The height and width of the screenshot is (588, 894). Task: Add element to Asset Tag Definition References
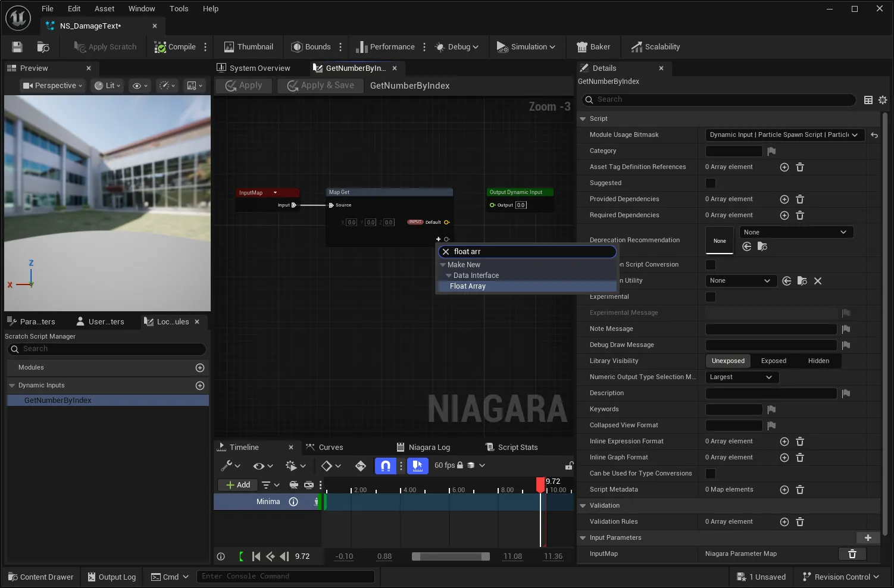[x=784, y=167]
